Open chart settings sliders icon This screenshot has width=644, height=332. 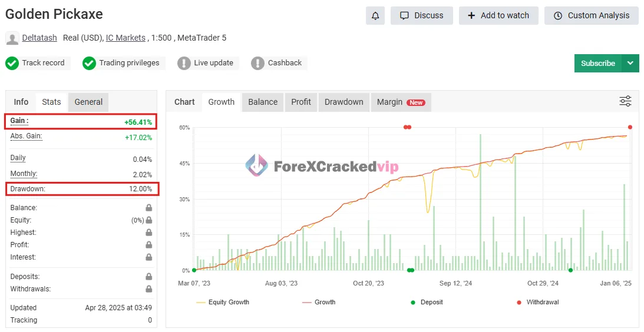[625, 101]
